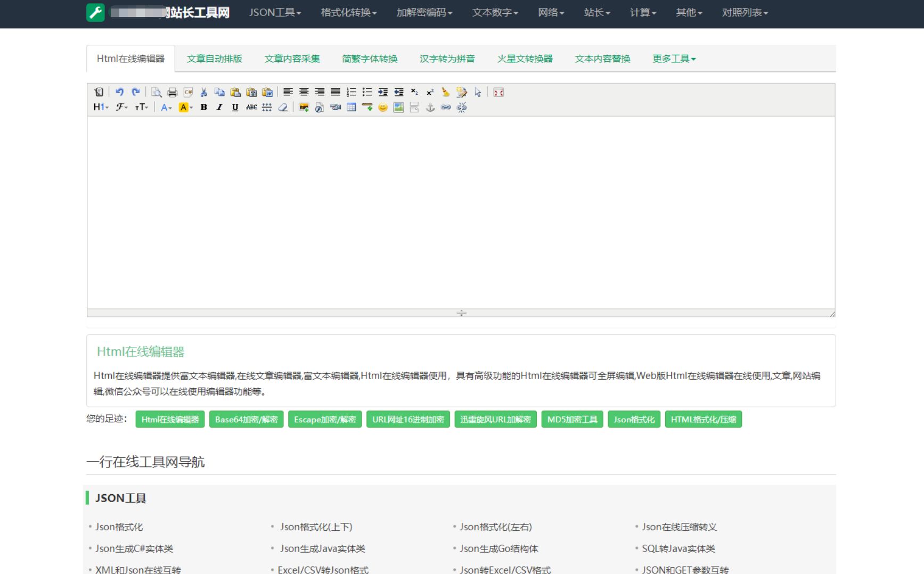The height and width of the screenshot is (574, 924).
Task: Insert a table using the table icon
Action: (x=351, y=107)
